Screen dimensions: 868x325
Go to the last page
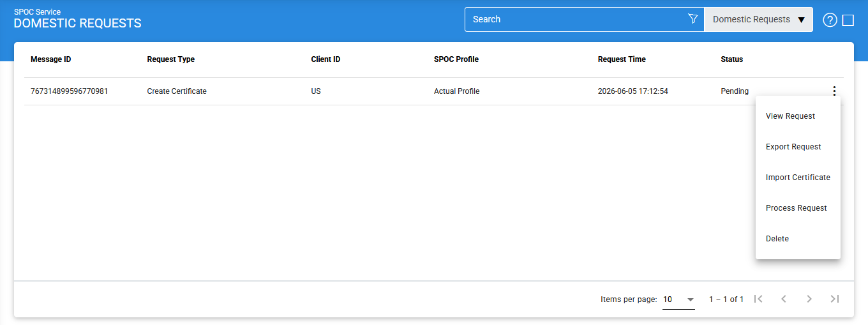(835, 299)
